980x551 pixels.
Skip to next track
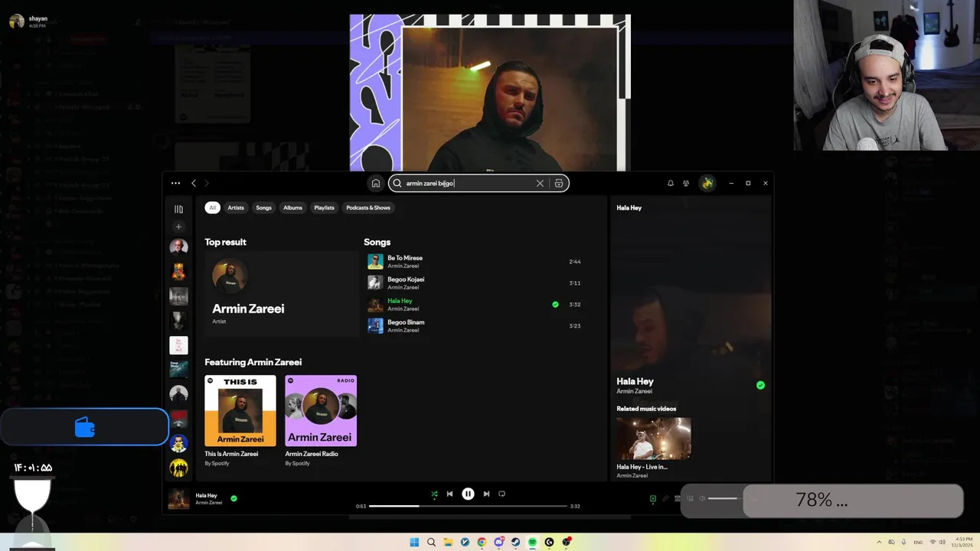486,494
